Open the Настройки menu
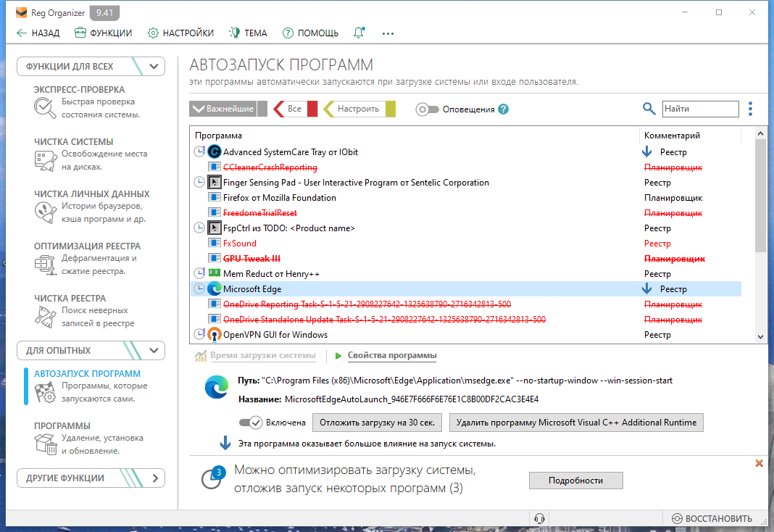The width and height of the screenshot is (774, 532). tap(180, 33)
